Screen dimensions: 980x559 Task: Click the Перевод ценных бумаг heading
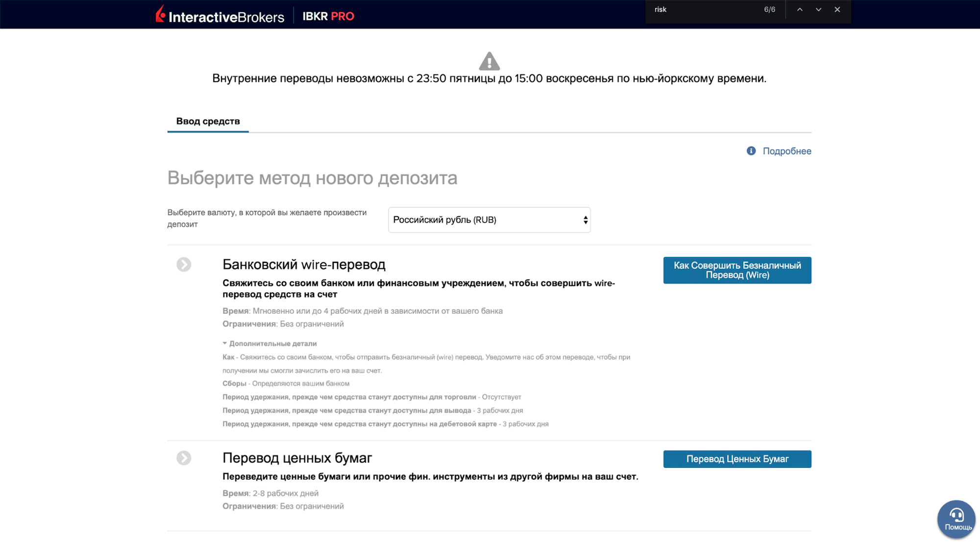(x=297, y=458)
